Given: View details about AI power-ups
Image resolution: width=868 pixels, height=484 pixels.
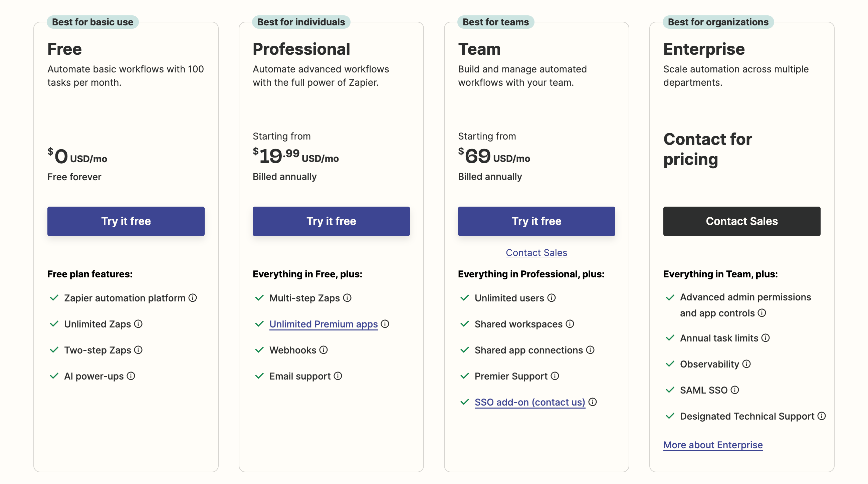Looking at the screenshot, I should 131,376.
